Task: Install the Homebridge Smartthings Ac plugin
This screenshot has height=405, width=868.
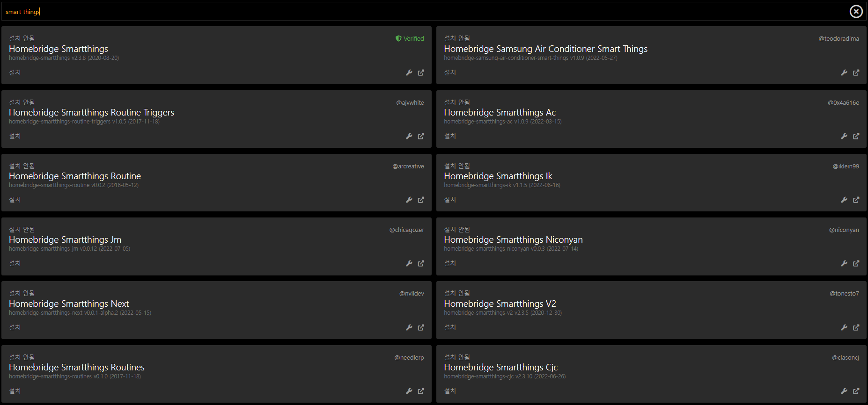Action: pyautogui.click(x=450, y=136)
